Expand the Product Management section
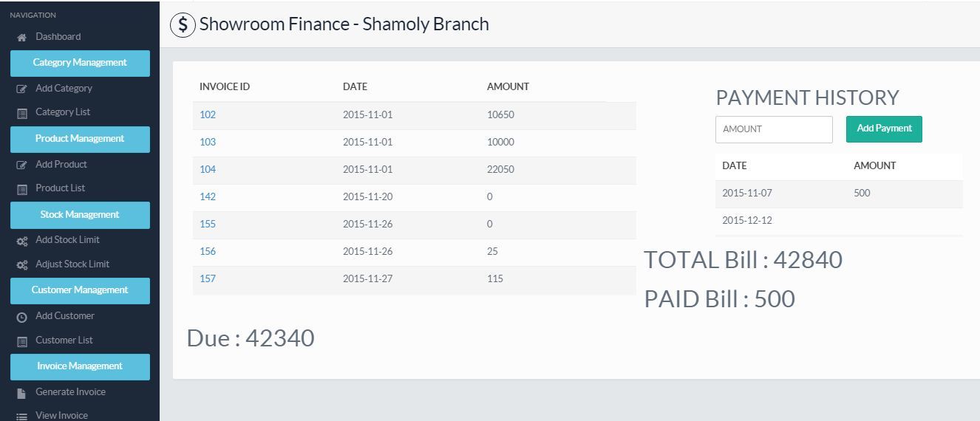This screenshot has width=980, height=421. pyautogui.click(x=80, y=139)
